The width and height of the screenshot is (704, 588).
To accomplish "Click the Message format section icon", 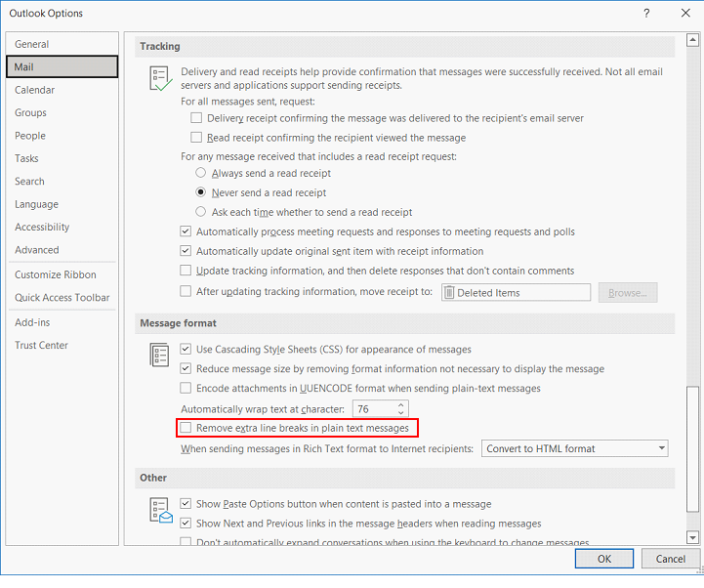I will (160, 355).
